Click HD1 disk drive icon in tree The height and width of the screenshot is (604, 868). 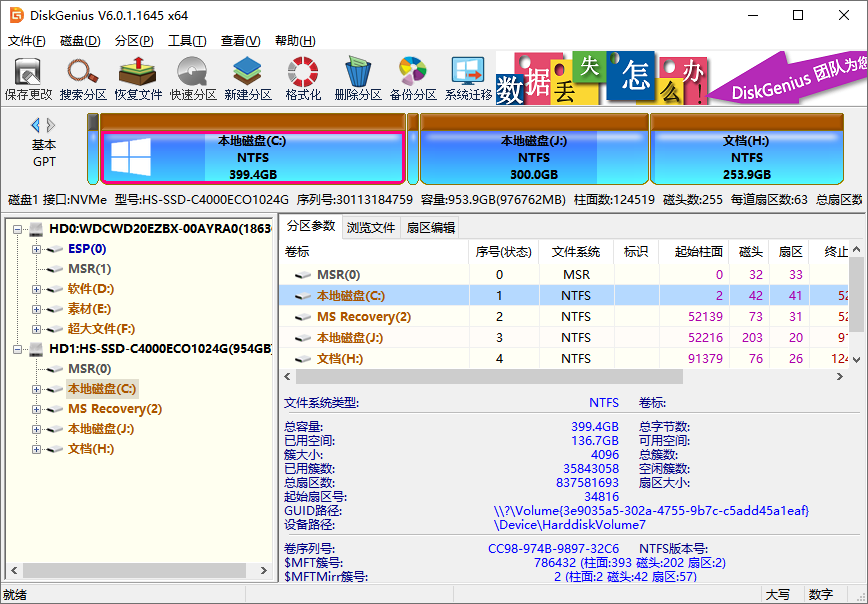pos(36,349)
